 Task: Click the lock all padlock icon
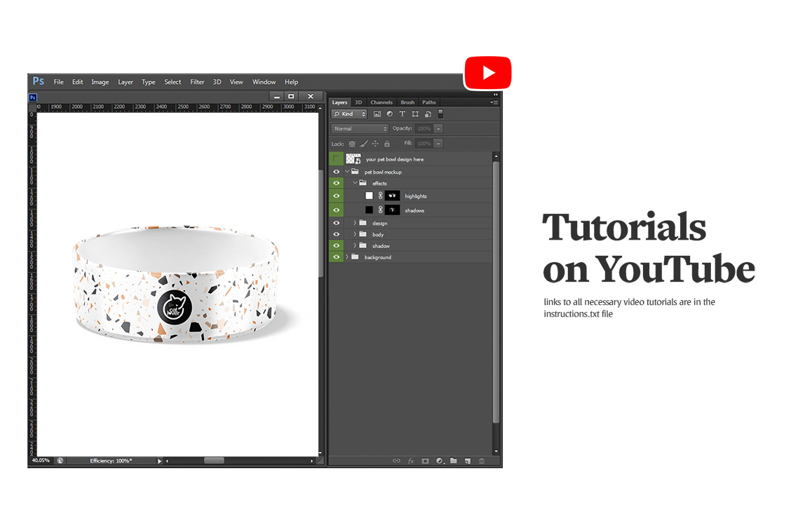tap(386, 144)
